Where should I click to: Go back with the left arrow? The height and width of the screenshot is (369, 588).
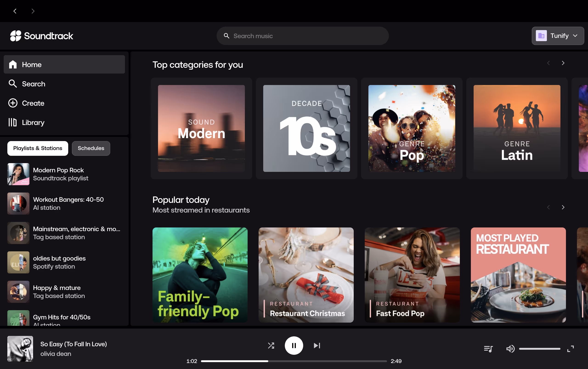15,11
